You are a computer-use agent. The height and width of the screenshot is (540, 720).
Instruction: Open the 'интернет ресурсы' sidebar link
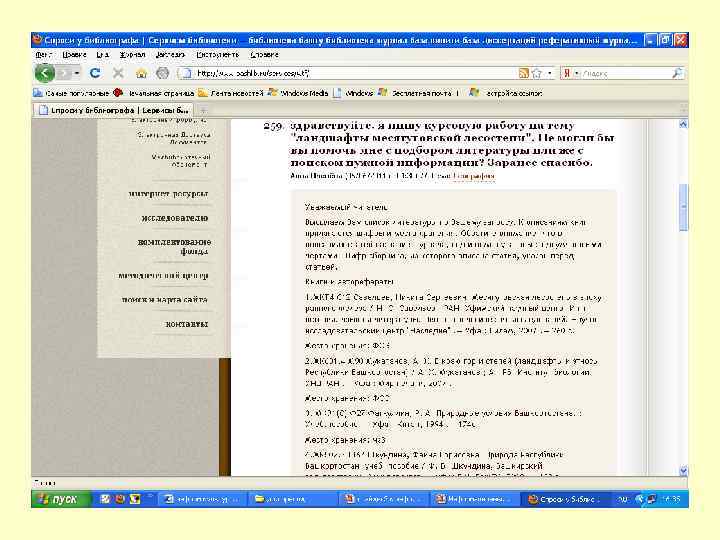[168, 194]
